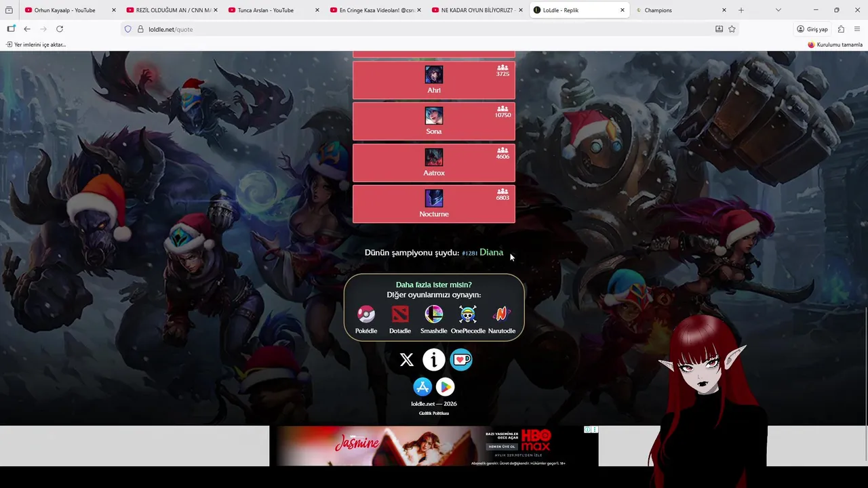Click the browser back arrow
Image resolution: width=868 pixels, height=488 pixels.
(27, 29)
